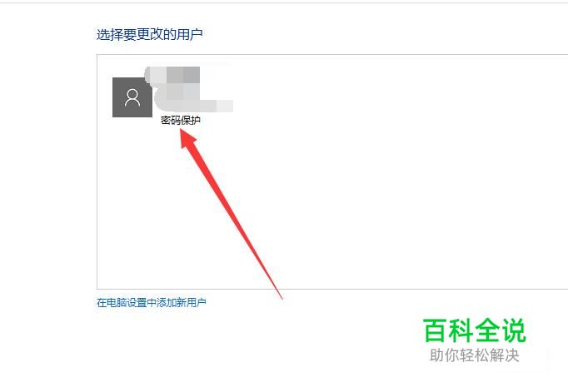Click the 说 character in the green watermark
The height and width of the screenshot is (392, 568).
coord(513,330)
